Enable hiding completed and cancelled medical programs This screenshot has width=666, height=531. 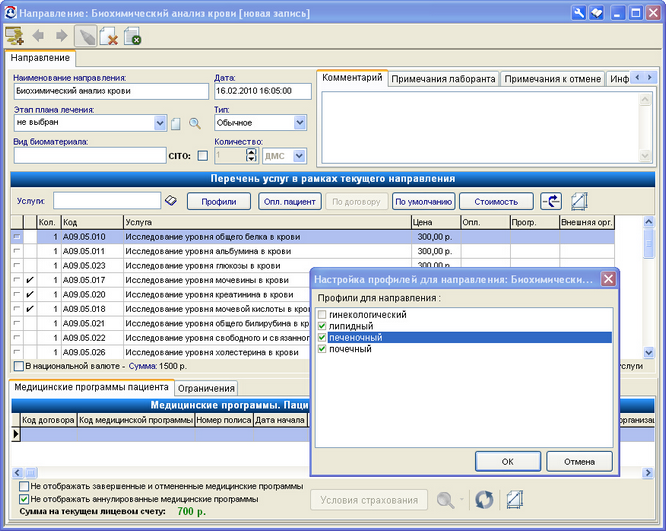(x=24, y=486)
